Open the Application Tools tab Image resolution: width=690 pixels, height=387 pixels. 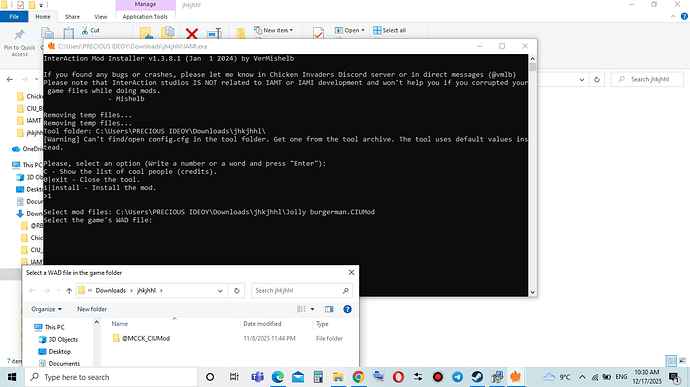(x=145, y=17)
